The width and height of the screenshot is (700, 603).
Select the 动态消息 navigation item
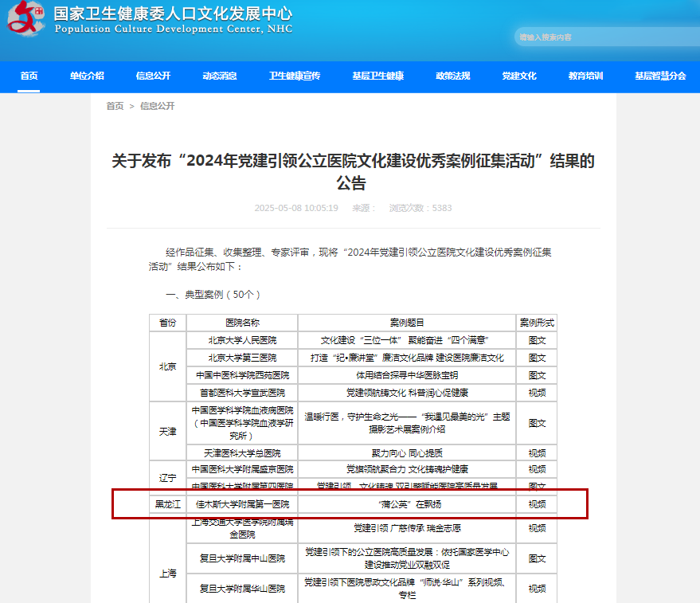point(220,76)
